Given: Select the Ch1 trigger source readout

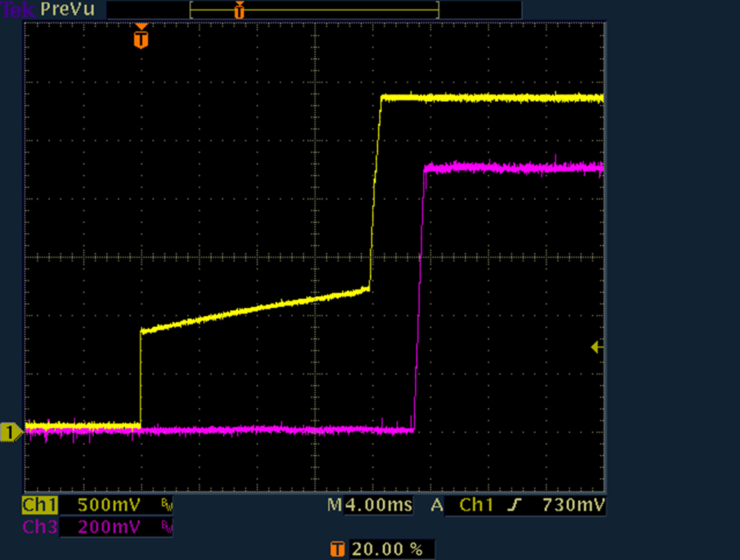Looking at the screenshot, I should point(477,505).
